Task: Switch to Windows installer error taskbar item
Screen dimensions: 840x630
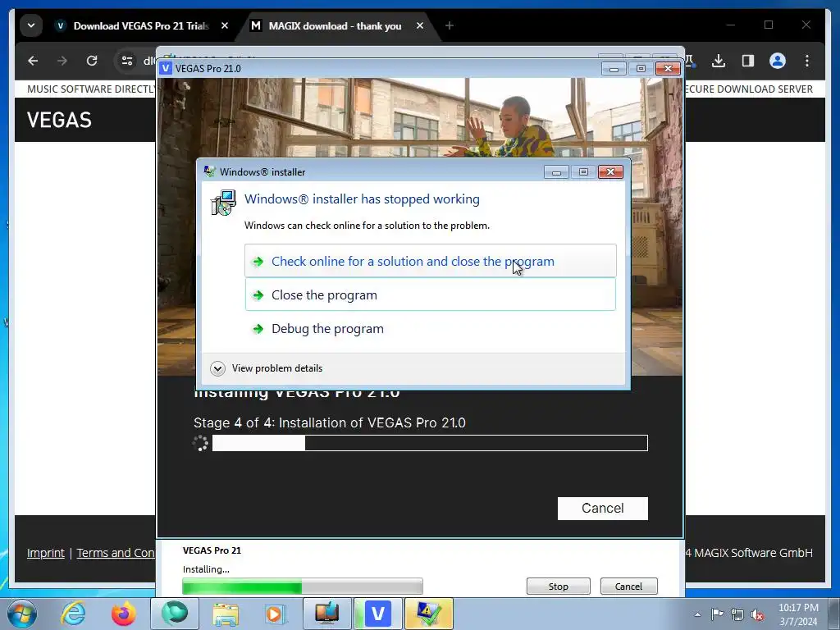Action: tap(428, 614)
